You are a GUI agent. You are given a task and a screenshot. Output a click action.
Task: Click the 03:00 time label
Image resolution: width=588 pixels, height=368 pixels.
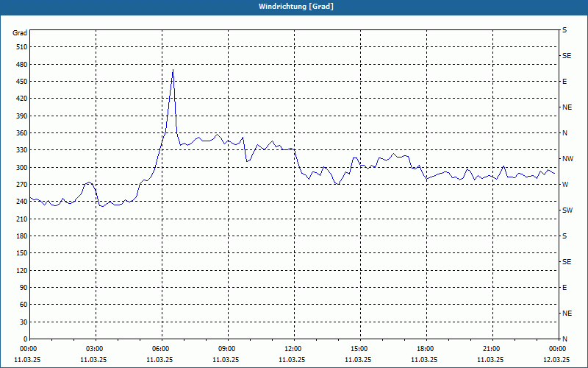click(96, 349)
